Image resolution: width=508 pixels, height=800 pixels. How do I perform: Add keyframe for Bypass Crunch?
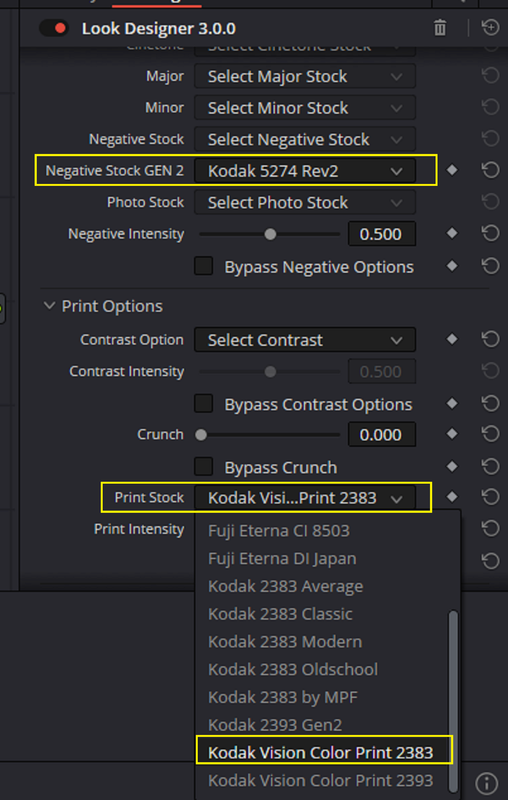(452, 466)
